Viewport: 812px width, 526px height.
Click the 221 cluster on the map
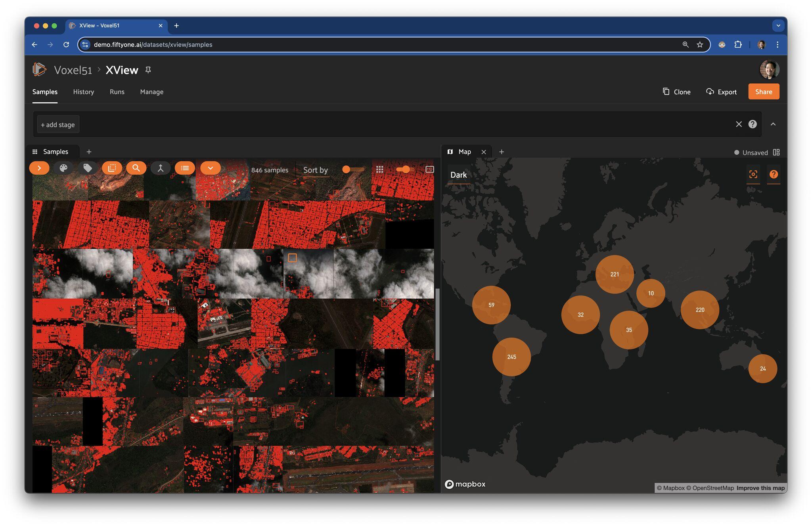pyautogui.click(x=615, y=274)
